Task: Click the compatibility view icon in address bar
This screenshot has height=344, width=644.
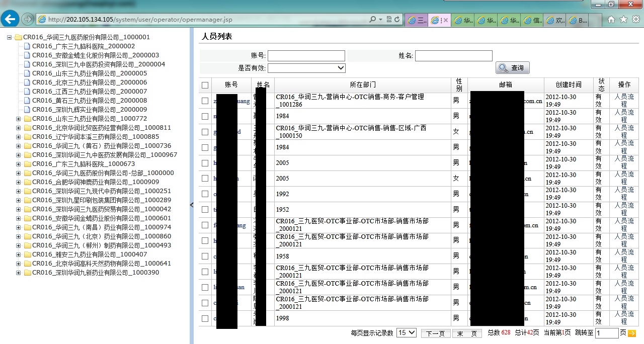Action: point(389,20)
